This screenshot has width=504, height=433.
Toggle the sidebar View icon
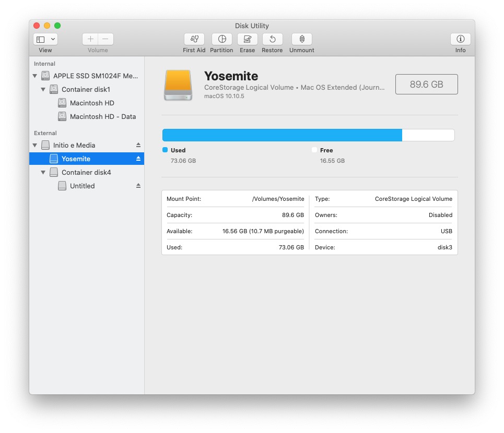(41, 39)
